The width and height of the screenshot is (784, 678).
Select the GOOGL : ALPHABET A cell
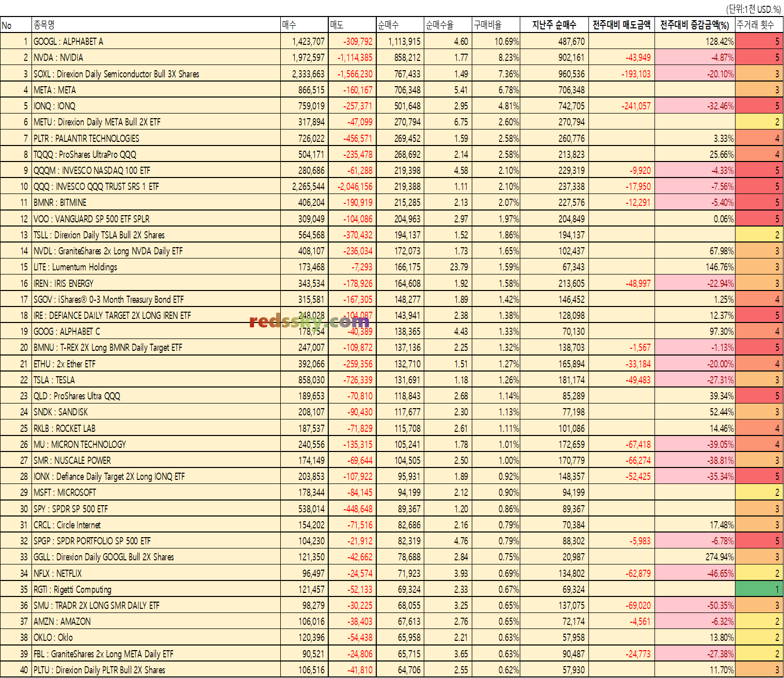point(156,41)
